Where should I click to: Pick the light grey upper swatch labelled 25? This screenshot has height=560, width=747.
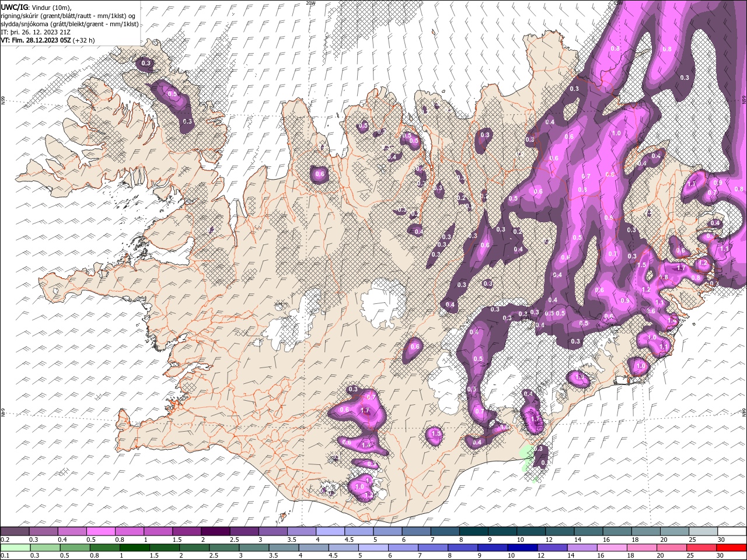pos(703,531)
